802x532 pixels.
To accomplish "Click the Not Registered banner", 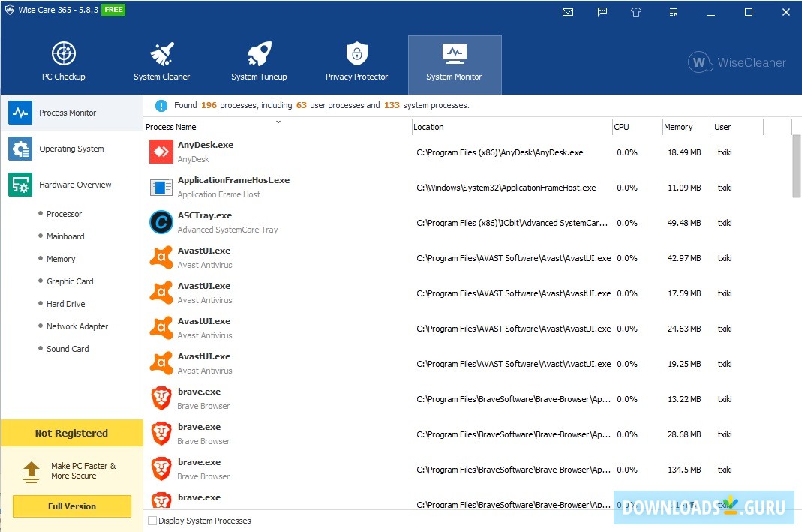I will pyautogui.click(x=71, y=433).
